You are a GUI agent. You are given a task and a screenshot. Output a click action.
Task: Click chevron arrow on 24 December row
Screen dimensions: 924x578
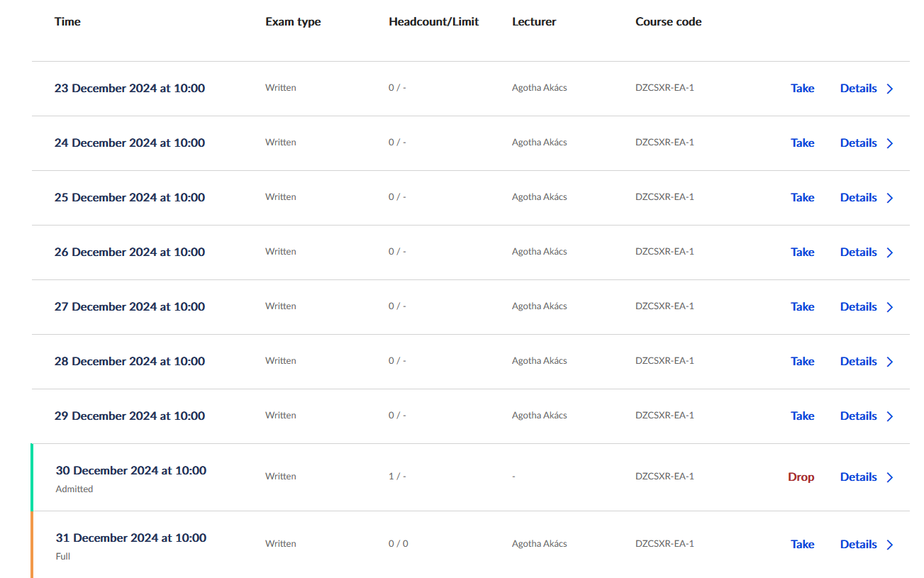[890, 143]
